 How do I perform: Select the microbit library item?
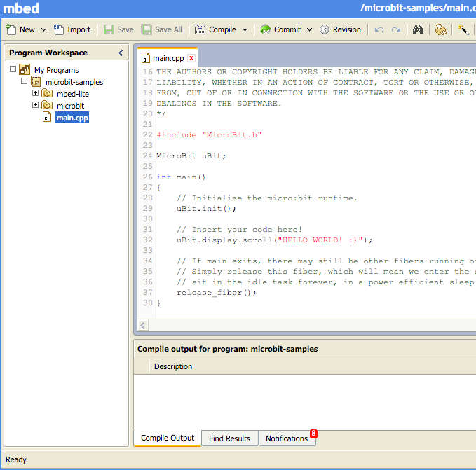(x=70, y=106)
